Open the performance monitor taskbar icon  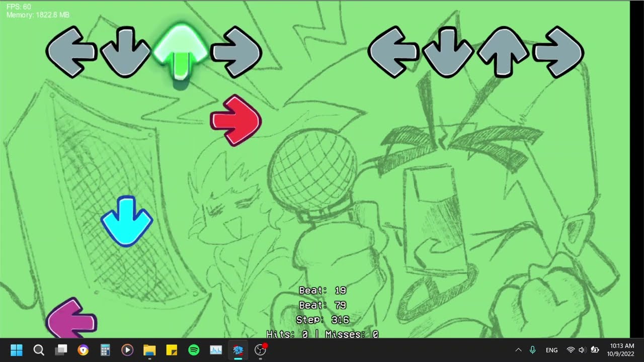[x=216, y=350]
